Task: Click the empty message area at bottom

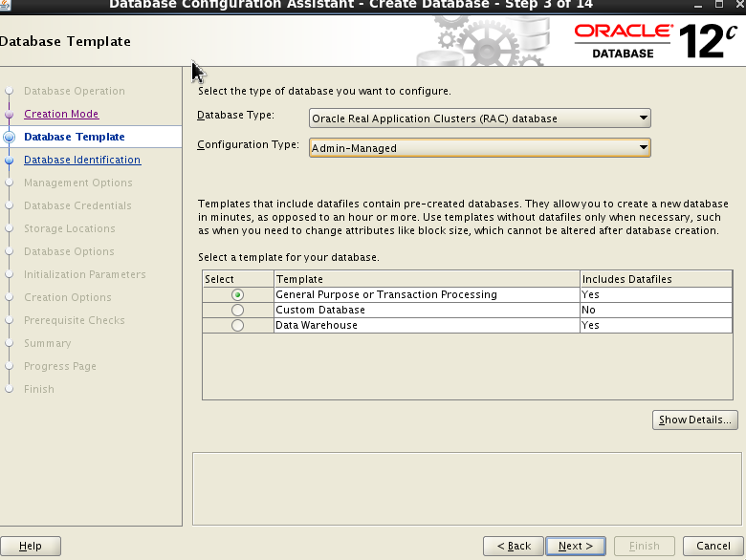Action: (x=467, y=488)
